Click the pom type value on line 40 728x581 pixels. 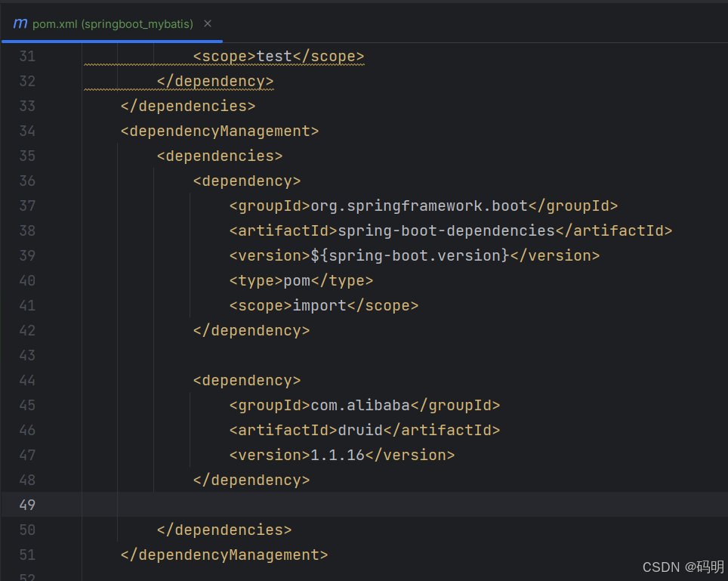(297, 280)
